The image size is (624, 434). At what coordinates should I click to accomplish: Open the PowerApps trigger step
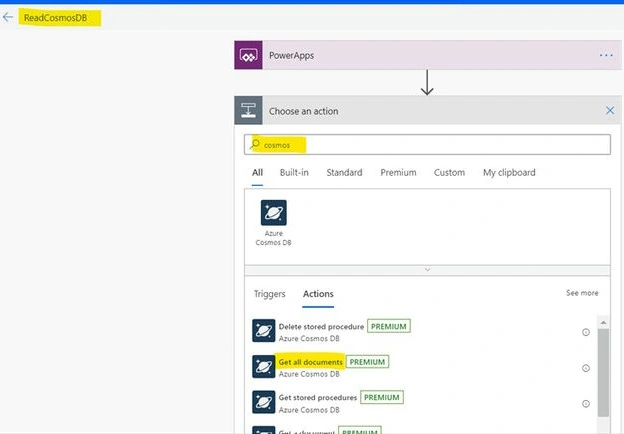click(x=428, y=55)
